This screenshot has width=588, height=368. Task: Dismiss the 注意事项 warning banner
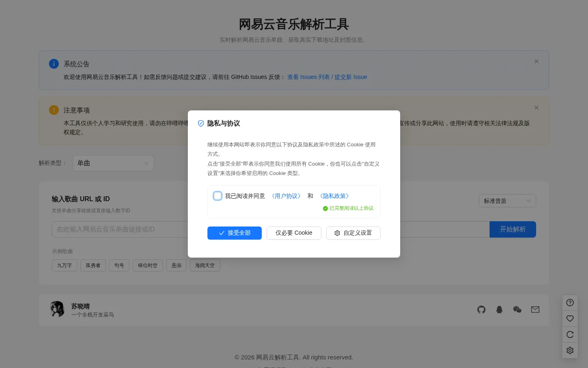[537, 108]
